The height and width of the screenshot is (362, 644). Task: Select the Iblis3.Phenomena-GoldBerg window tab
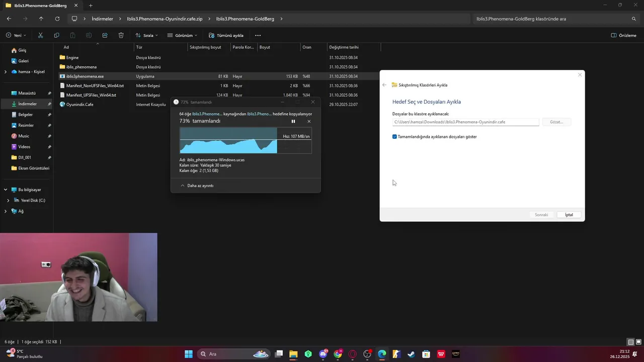click(x=40, y=6)
